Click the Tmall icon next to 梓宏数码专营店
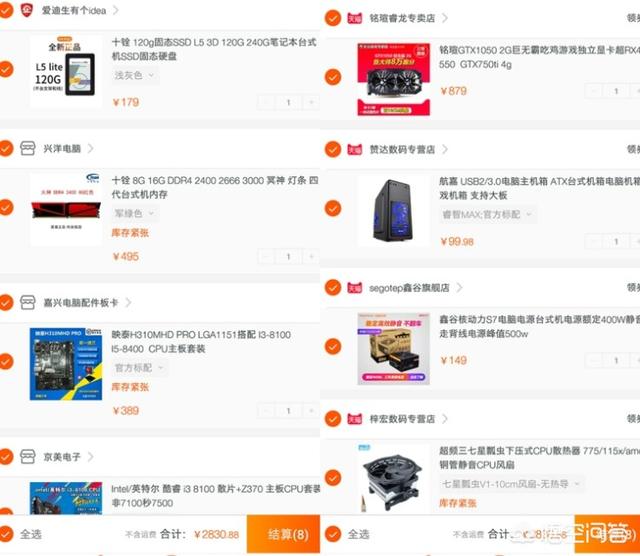This screenshot has width=640, height=556. (354, 419)
